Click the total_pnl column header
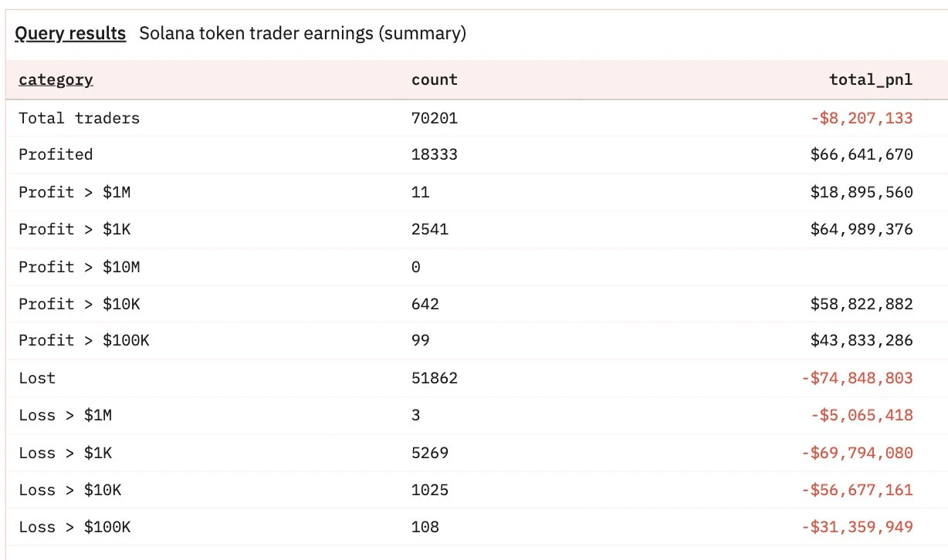This screenshot has height=560, width=948. (x=871, y=79)
